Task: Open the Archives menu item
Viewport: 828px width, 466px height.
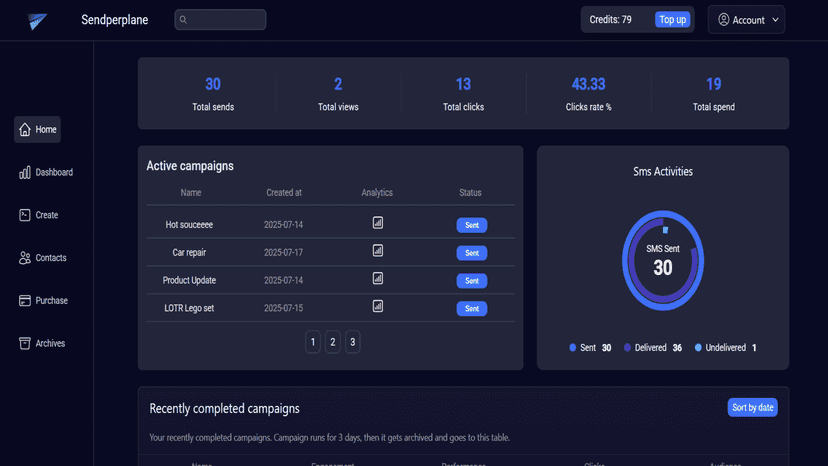Action: click(x=42, y=343)
